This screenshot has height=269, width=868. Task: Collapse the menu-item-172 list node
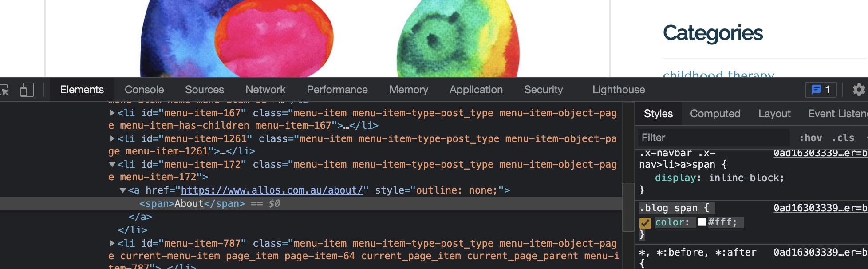(x=112, y=165)
